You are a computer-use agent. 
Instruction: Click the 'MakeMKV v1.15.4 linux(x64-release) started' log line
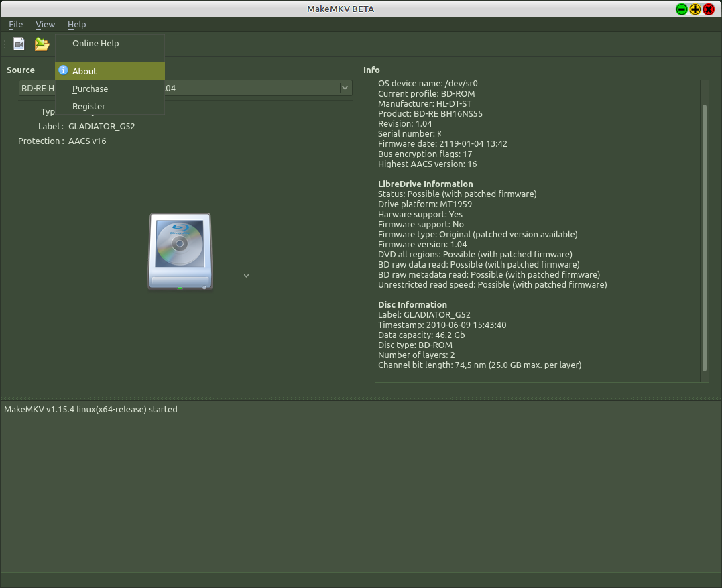[x=91, y=410]
